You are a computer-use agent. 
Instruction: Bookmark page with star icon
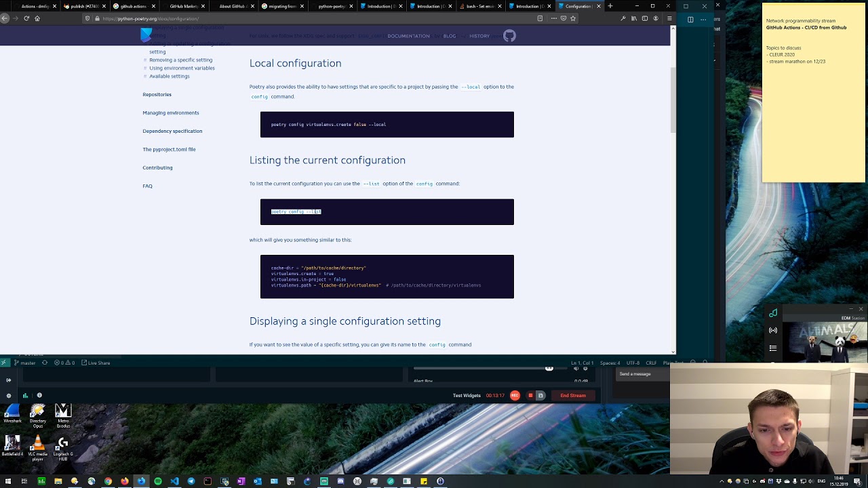click(x=573, y=18)
